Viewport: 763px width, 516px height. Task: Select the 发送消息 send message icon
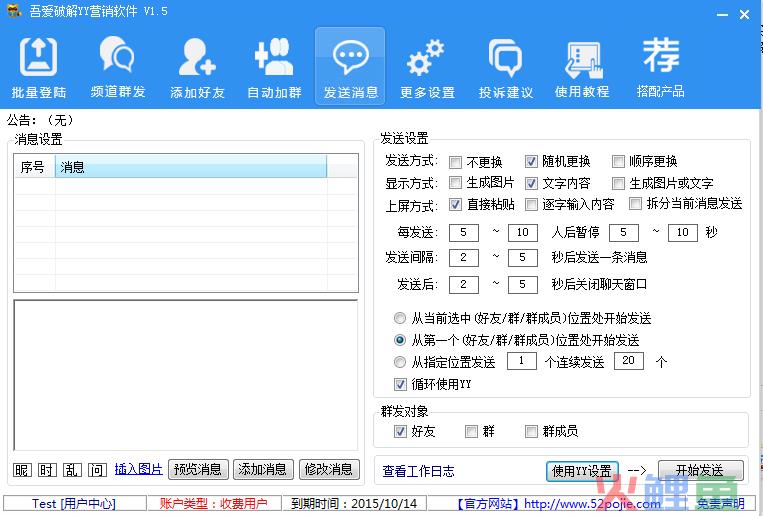350,66
